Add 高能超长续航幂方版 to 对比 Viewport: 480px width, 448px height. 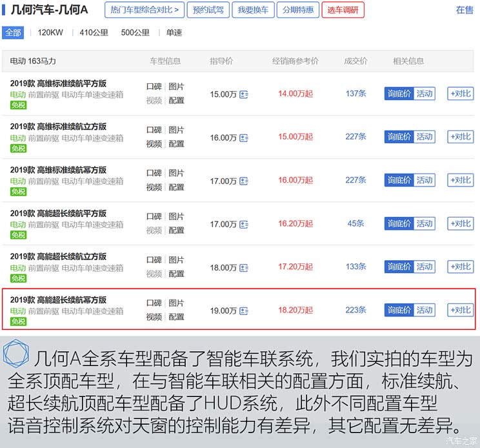coord(461,311)
